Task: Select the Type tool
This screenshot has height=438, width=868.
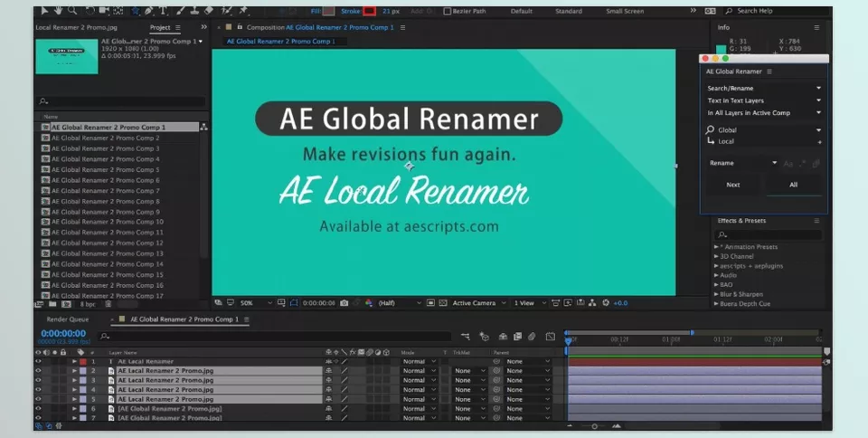Action: [x=164, y=11]
